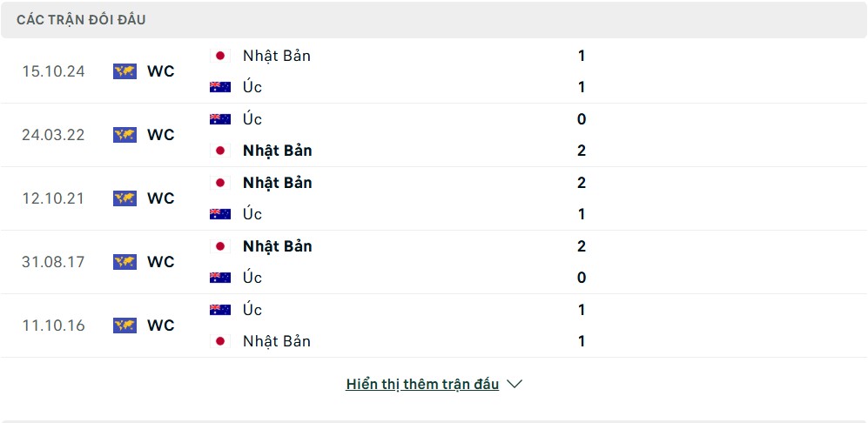Click Japan flag in the 31.08.17 match
Viewport: 868px width, 423px height.
tap(220, 246)
